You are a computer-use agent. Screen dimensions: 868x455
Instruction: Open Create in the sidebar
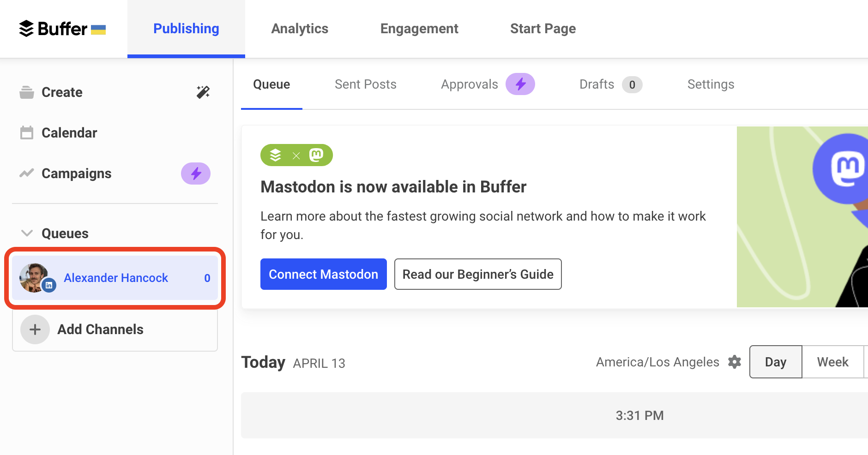[x=62, y=92]
